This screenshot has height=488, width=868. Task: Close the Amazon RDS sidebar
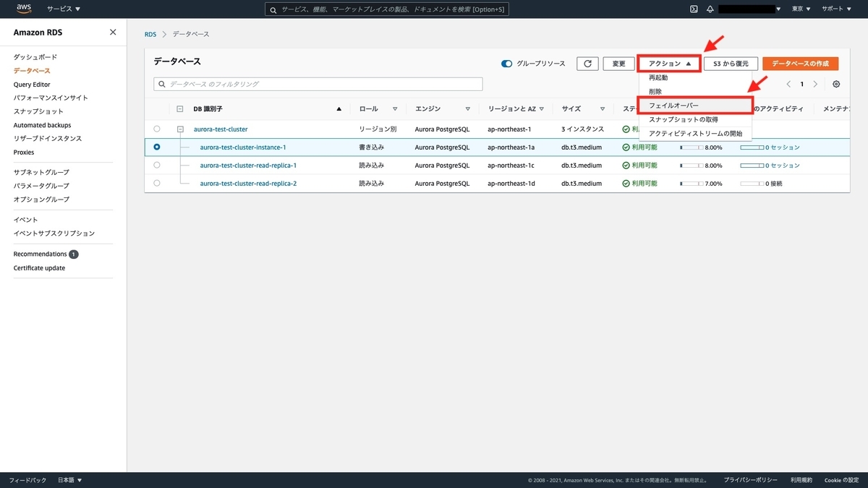(113, 32)
